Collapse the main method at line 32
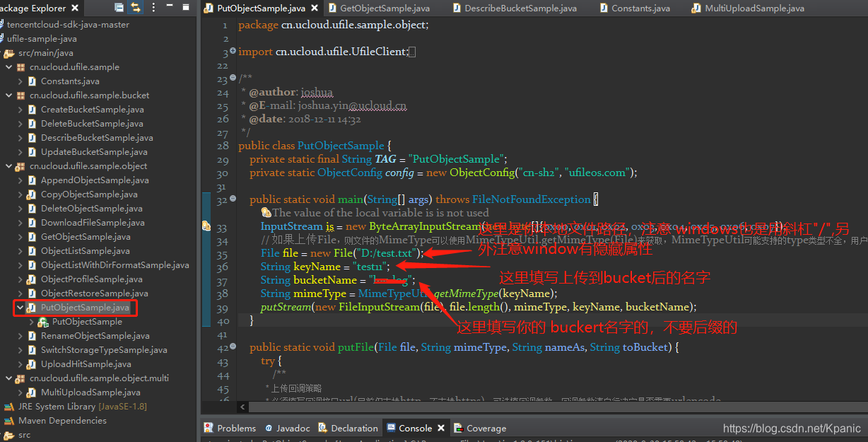Screen dimensions: 868x442 (233, 199)
